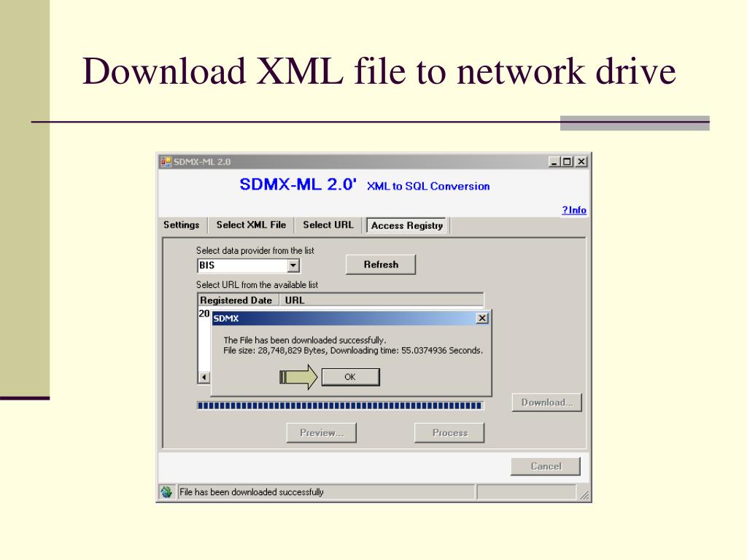
Task: Click the 'Select URL from the available list' label
Action: click(x=257, y=285)
